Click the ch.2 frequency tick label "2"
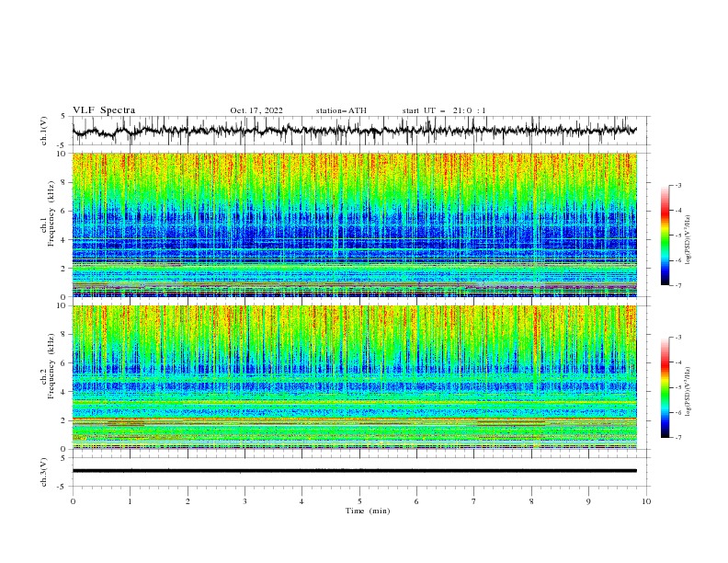Image resolution: width=728 pixels, height=563 pixels. point(63,420)
